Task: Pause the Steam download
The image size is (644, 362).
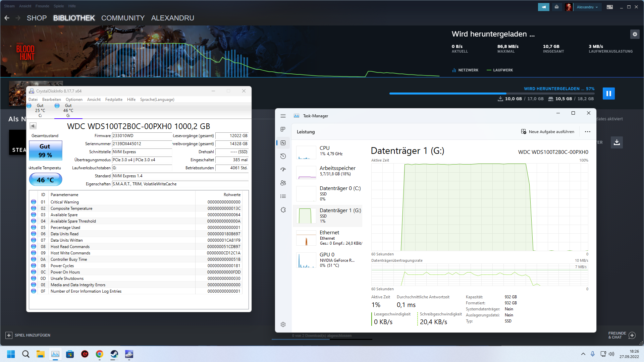Action: click(x=608, y=94)
